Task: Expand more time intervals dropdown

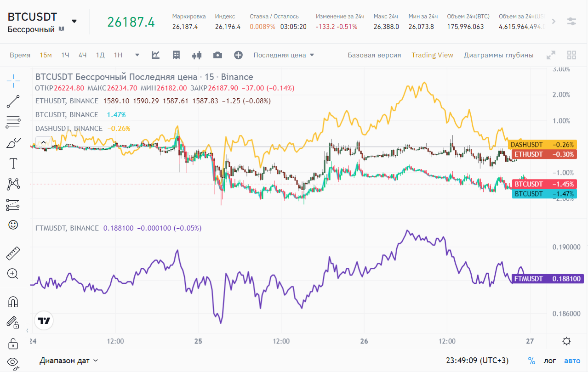Action: tap(137, 55)
